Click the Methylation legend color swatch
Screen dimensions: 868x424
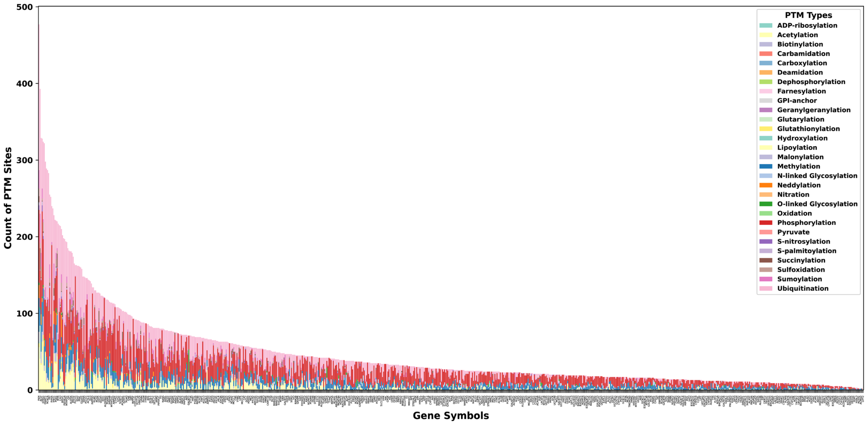(x=765, y=167)
